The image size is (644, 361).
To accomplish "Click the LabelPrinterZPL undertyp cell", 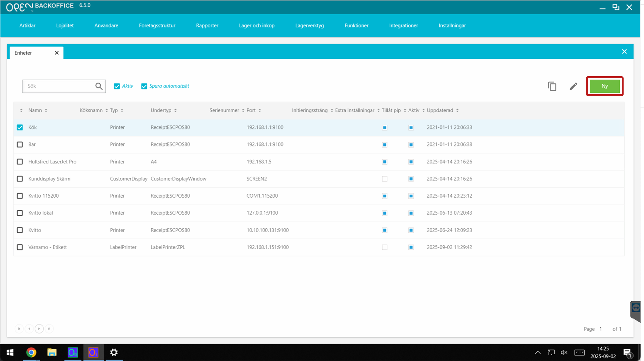I will click(x=168, y=247).
